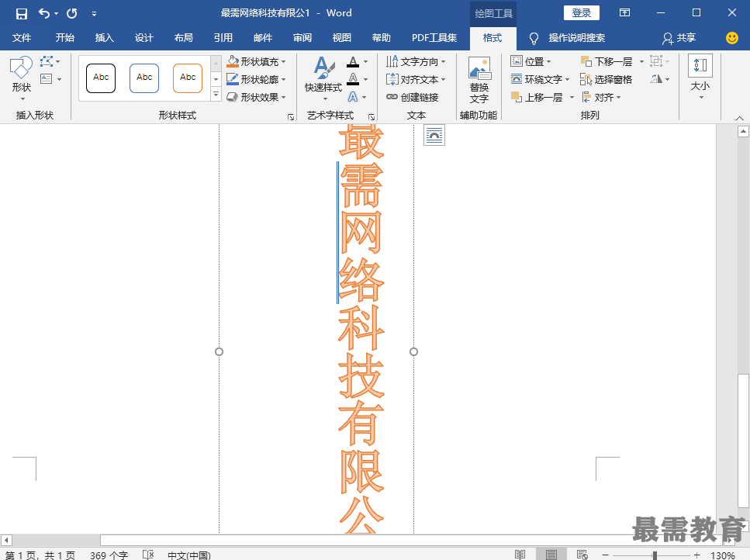
Task: Click the Layout Options icon beside text box
Action: [x=434, y=135]
